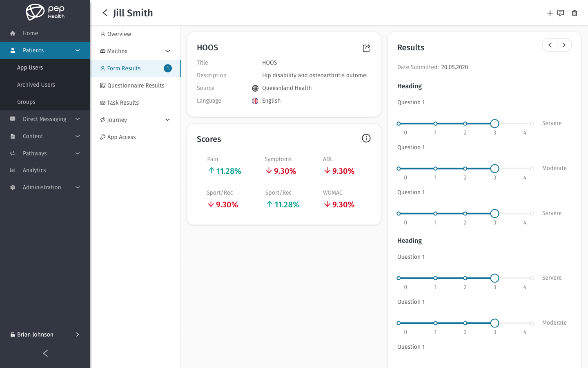The height and width of the screenshot is (368, 588).
Task: Click the App Access key icon
Action: click(x=103, y=137)
